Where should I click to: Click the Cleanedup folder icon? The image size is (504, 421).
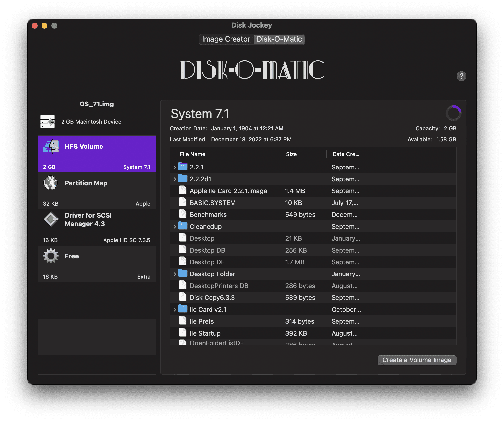(183, 226)
